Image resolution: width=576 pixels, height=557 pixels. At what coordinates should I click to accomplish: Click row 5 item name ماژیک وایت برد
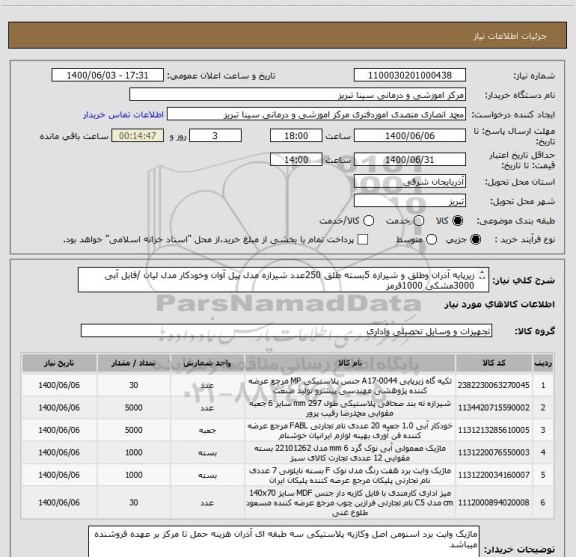(x=350, y=475)
